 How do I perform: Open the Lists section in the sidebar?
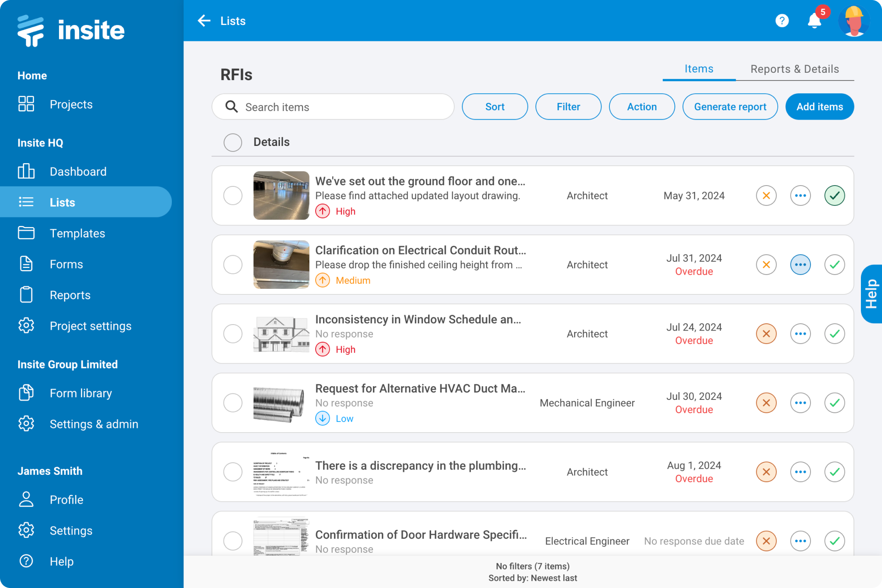pyautogui.click(x=62, y=202)
